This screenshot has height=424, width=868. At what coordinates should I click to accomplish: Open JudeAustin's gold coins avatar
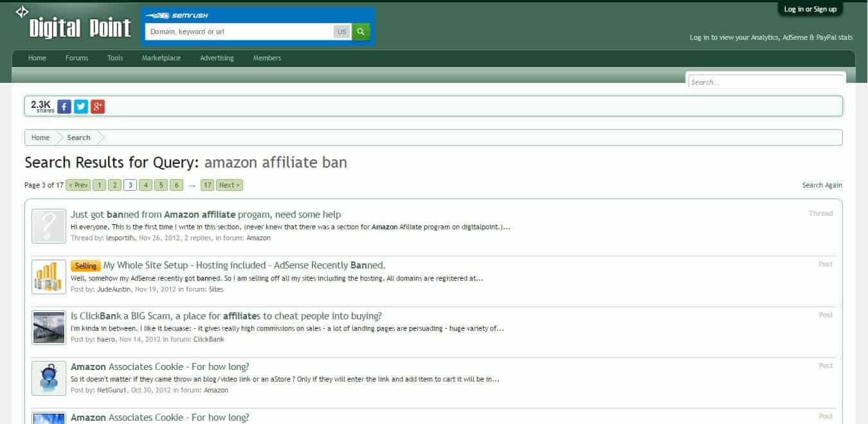click(49, 277)
